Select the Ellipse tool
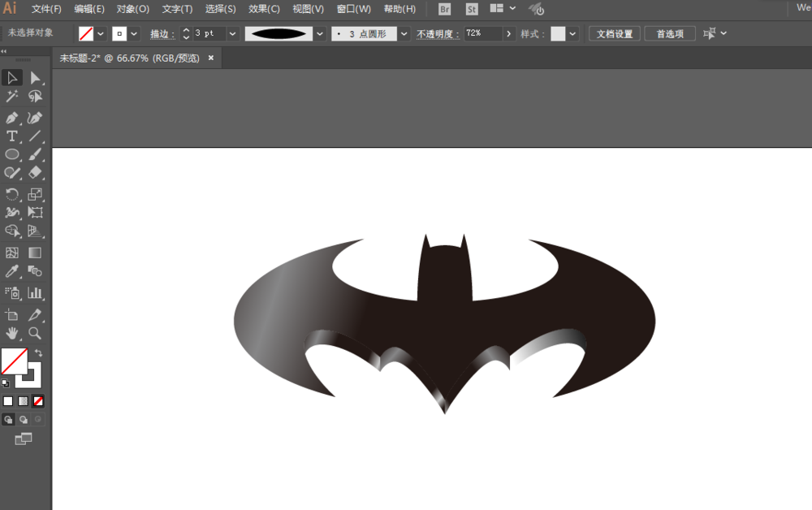Image resolution: width=812 pixels, height=510 pixels. 12,154
